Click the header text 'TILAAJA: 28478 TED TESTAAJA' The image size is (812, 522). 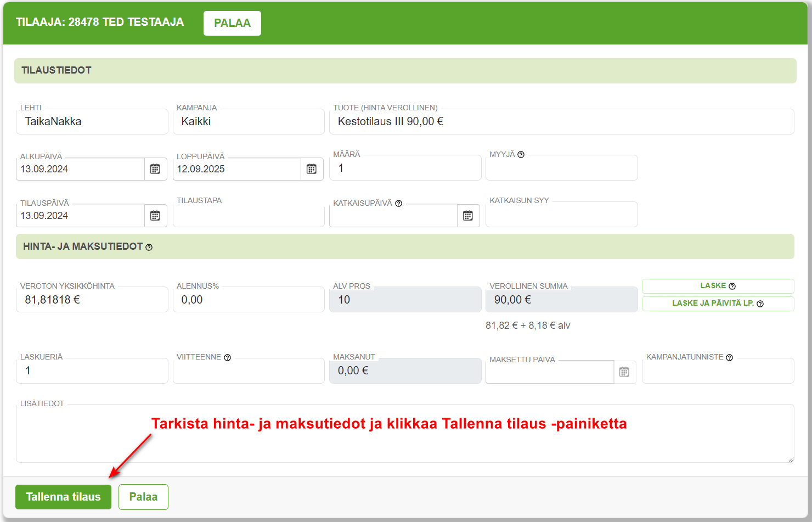tap(100, 22)
